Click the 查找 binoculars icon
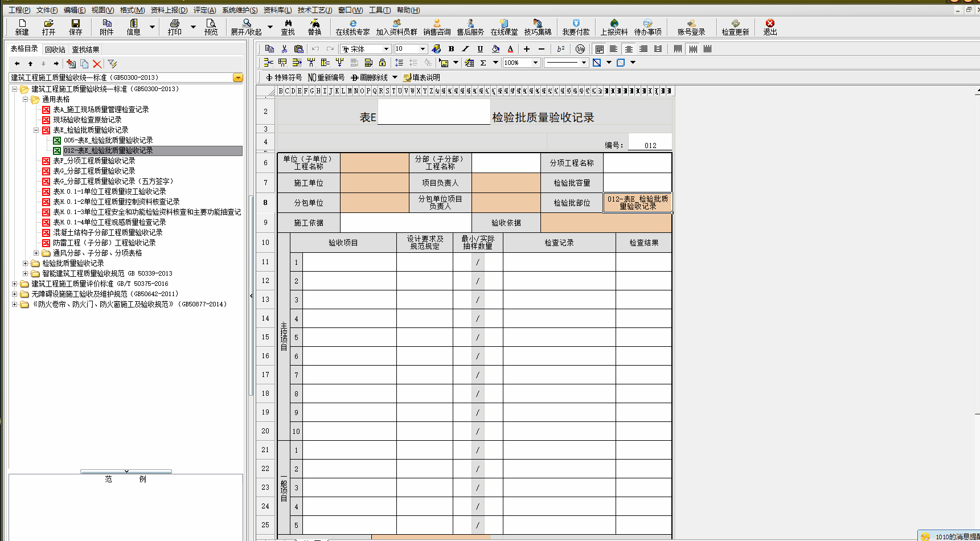Image resolution: width=980 pixels, height=541 pixels. [x=288, y=27]
